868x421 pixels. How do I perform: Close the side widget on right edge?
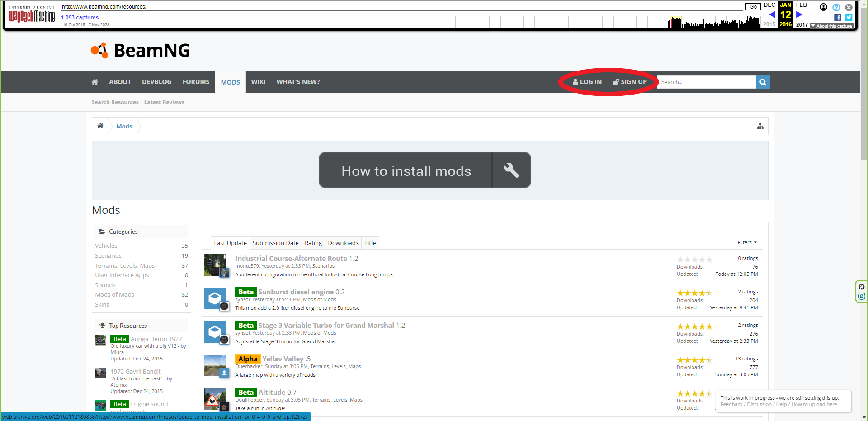pos(862,287)
